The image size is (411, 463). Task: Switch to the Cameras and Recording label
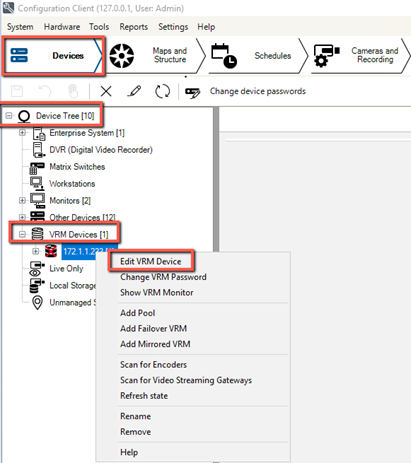tap(375, 55)
